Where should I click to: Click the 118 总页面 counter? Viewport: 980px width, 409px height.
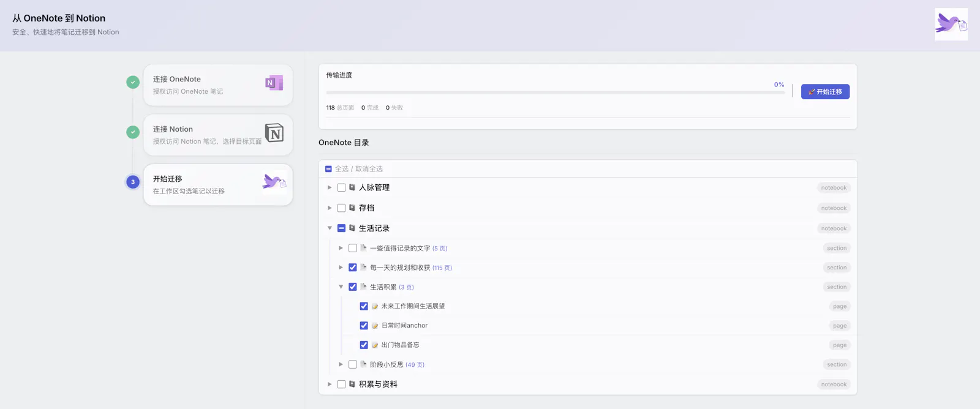point(340,108)
